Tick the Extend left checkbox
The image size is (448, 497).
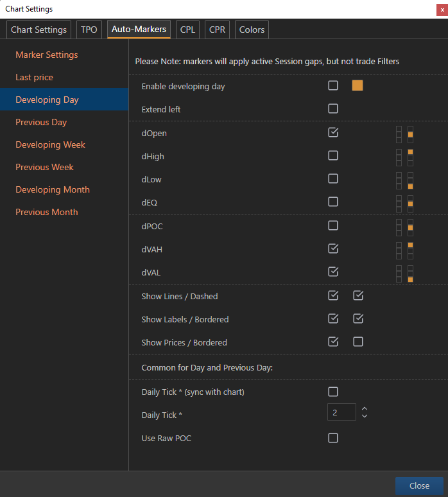click(x=333, y=109)
